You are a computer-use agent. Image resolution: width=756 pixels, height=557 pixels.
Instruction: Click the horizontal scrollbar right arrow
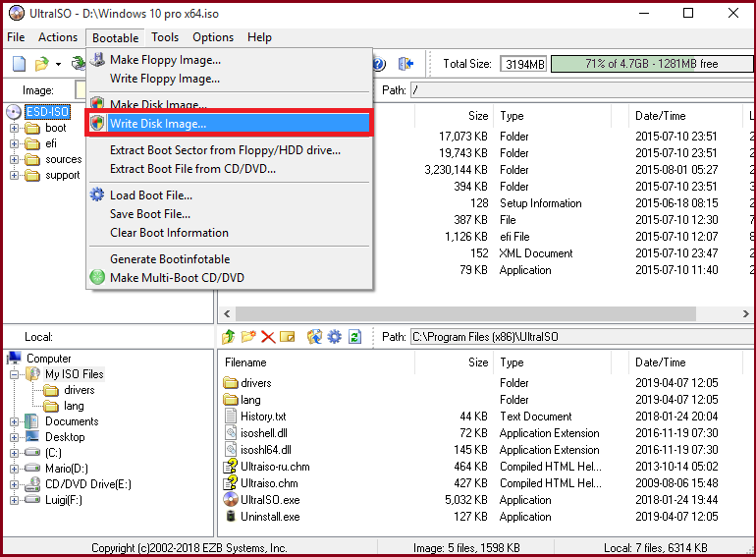click(746, 314)
